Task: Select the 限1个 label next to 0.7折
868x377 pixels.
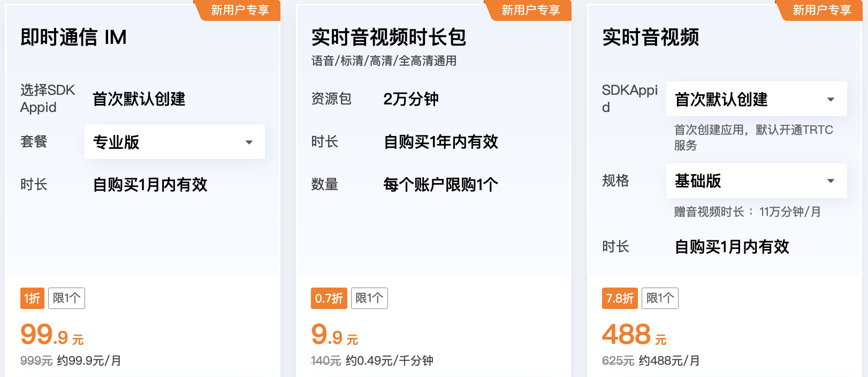Action: coord(369,298)
